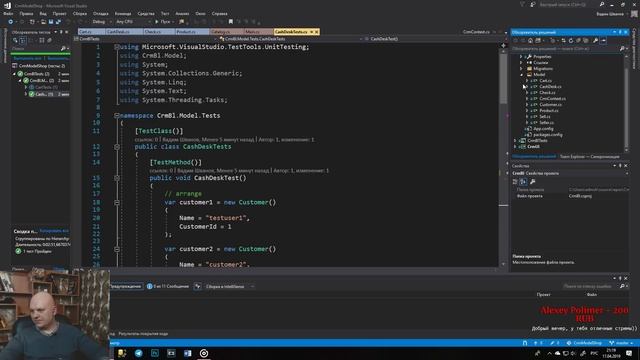
Task: Click the Property Pages wrench icon in Properties panel
Action: tap(533, 182)
